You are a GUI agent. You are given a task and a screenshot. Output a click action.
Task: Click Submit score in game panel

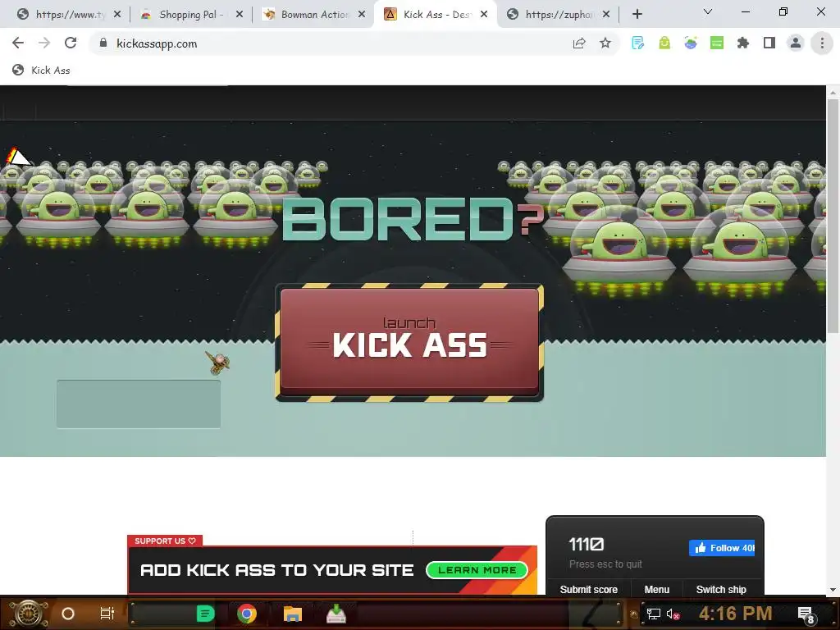coord(589,589)
